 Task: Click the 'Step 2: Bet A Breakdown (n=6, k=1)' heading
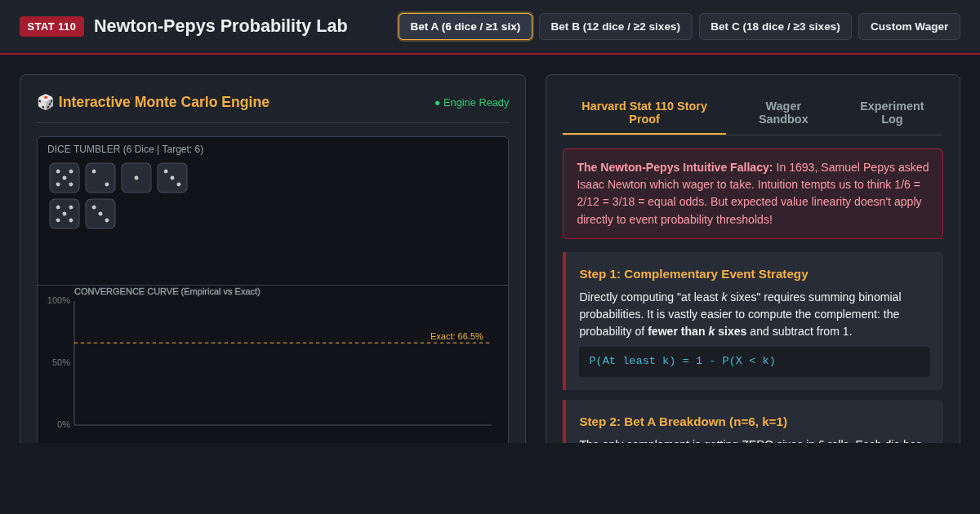tap(684, 422)
